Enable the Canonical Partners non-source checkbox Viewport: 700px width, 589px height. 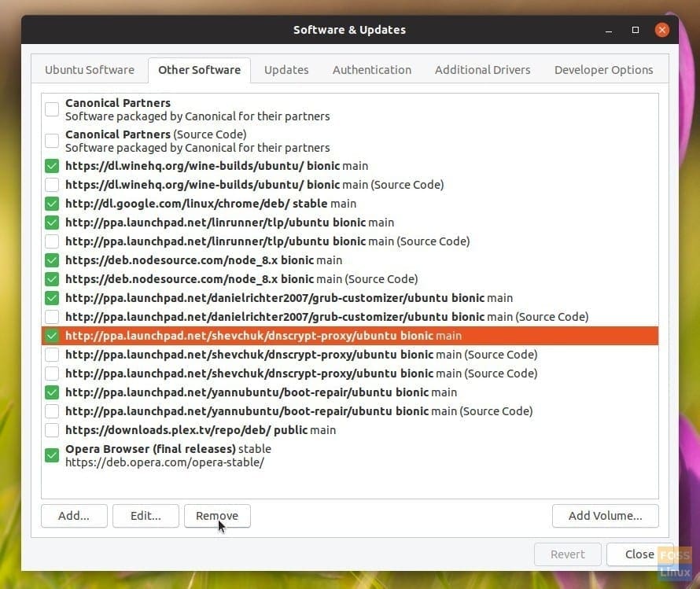tap(52, 109)
